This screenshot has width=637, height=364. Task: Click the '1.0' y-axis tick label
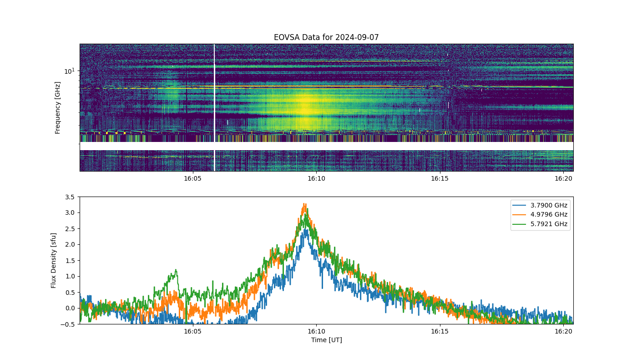71,276
